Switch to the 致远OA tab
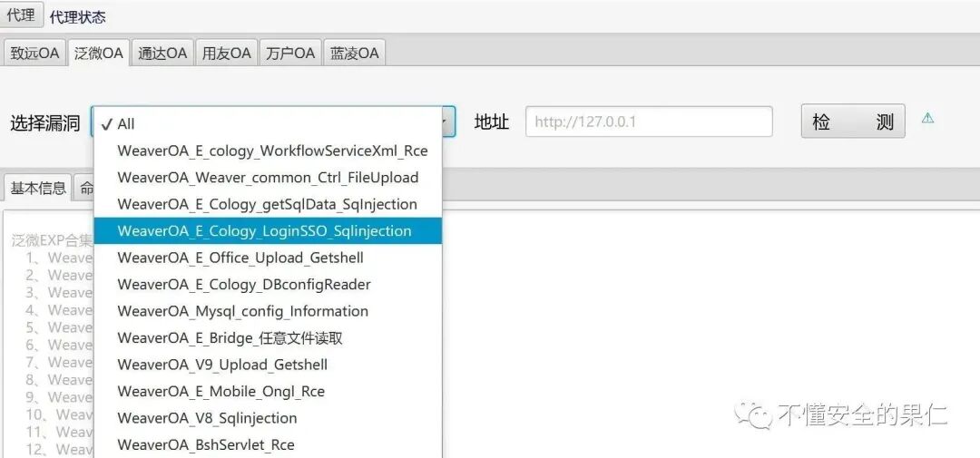The height and width of the screenshot is (458, 980). click(35, 54)
